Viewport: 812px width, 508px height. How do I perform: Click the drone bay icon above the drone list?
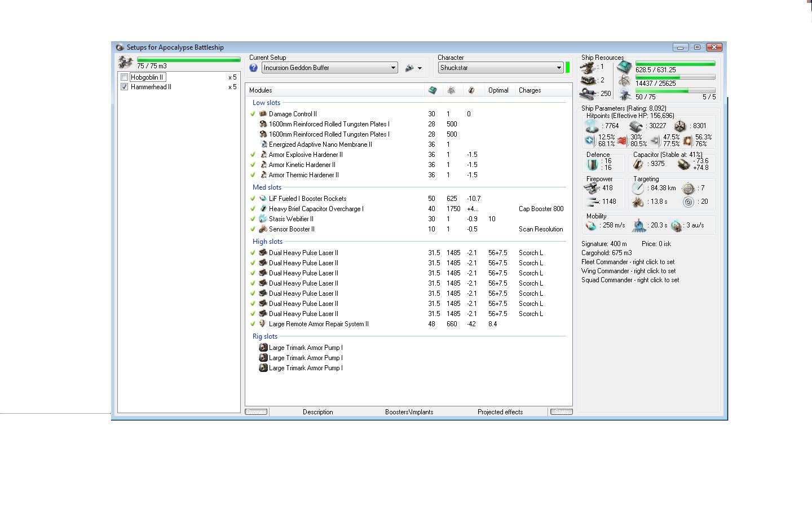pyautogui.click(x=125, y=62)
